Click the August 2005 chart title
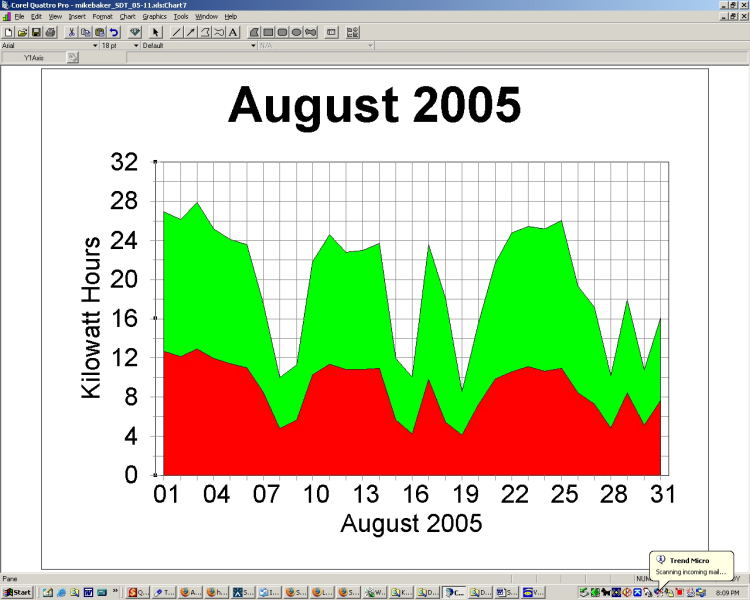Screen dimensions: 750x600 click(x=374, y=105)
